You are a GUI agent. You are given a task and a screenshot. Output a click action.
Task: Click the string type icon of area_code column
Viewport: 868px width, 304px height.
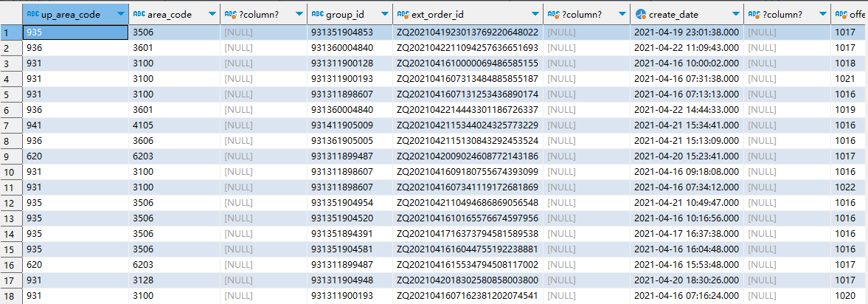pos(139,15)
